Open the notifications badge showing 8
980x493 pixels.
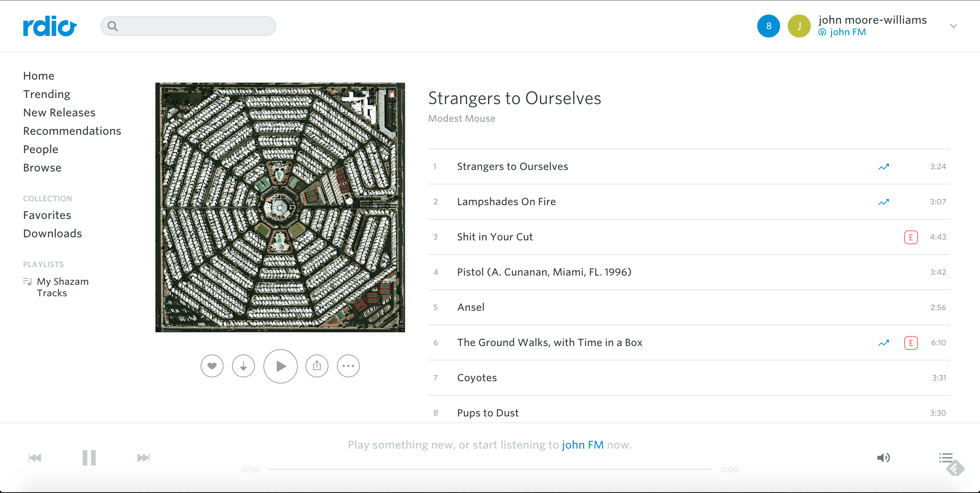(x=769, y=26)
